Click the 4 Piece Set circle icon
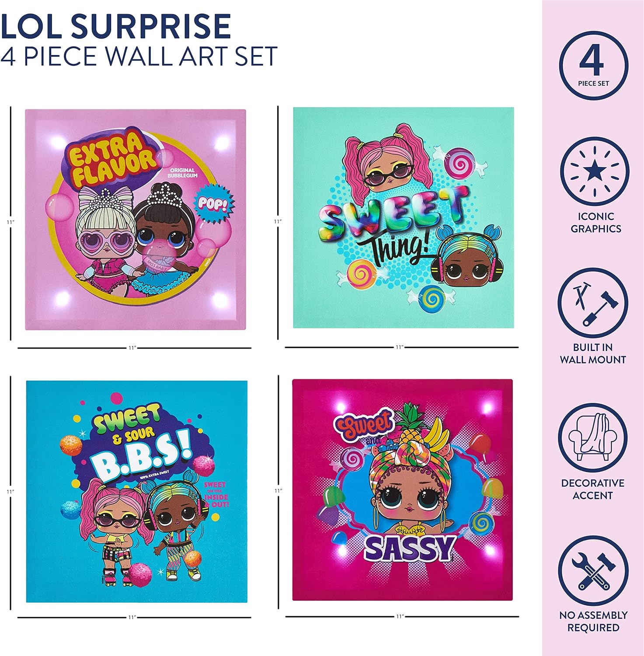Screen dimensions: 644x656 tap(593, 66)
